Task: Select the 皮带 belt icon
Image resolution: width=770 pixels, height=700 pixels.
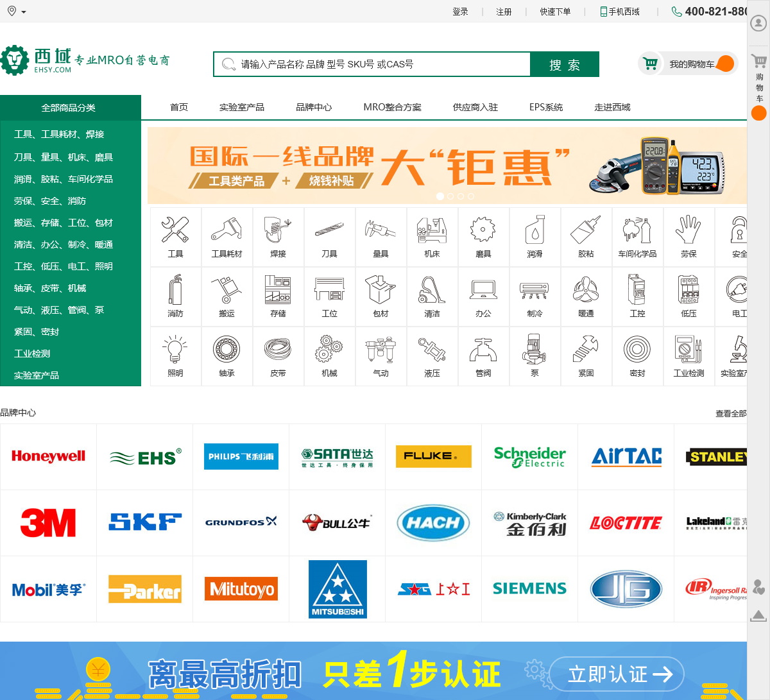Action: [x=278, y=349]
